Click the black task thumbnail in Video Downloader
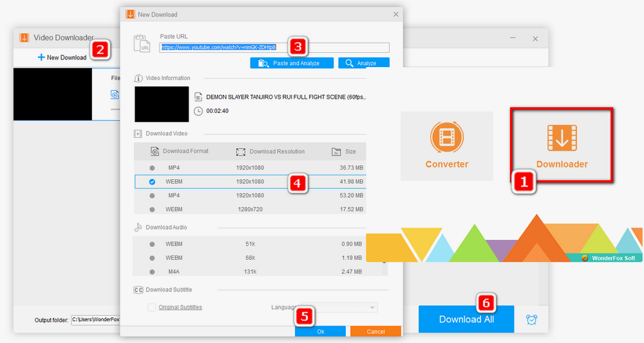644x343 pixels. [53, 94]
